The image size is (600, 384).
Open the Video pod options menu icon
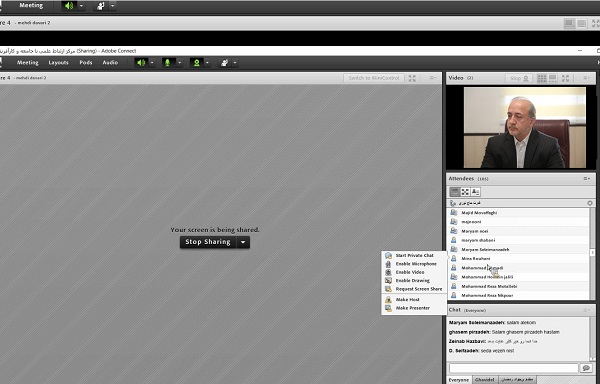pyautogui.click(x=586, y=78)
